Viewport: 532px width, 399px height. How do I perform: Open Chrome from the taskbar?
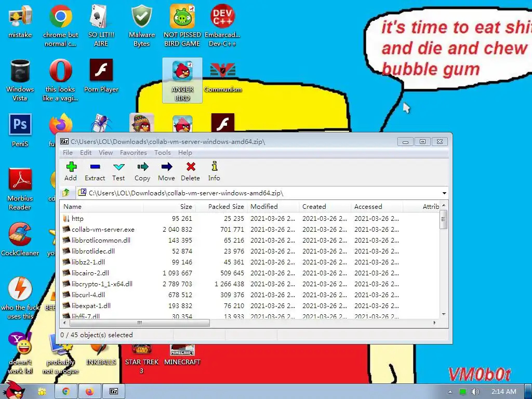(66, 391)
